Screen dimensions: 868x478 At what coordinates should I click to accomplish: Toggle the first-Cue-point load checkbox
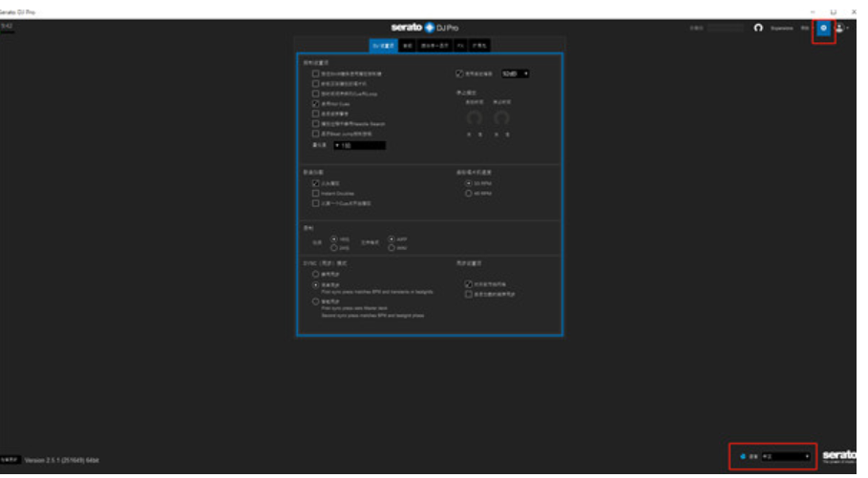point(315,203)
